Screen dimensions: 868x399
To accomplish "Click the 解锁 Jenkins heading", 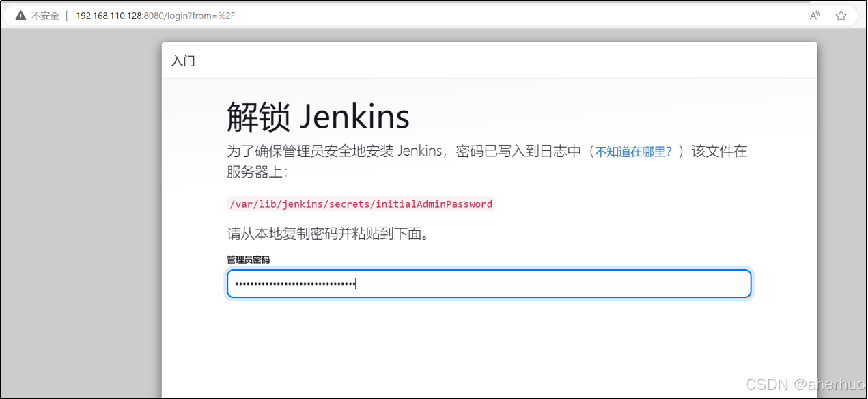I will pos(318,117).
